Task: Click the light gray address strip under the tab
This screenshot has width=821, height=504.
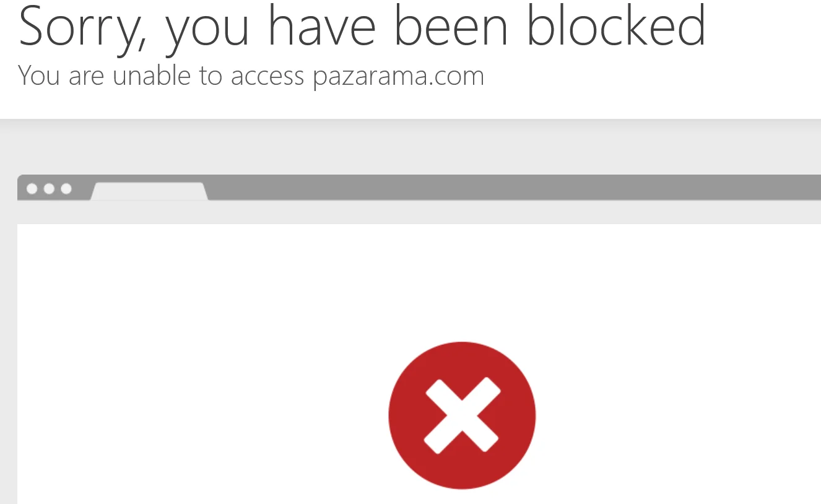Action: pos(419,212)
